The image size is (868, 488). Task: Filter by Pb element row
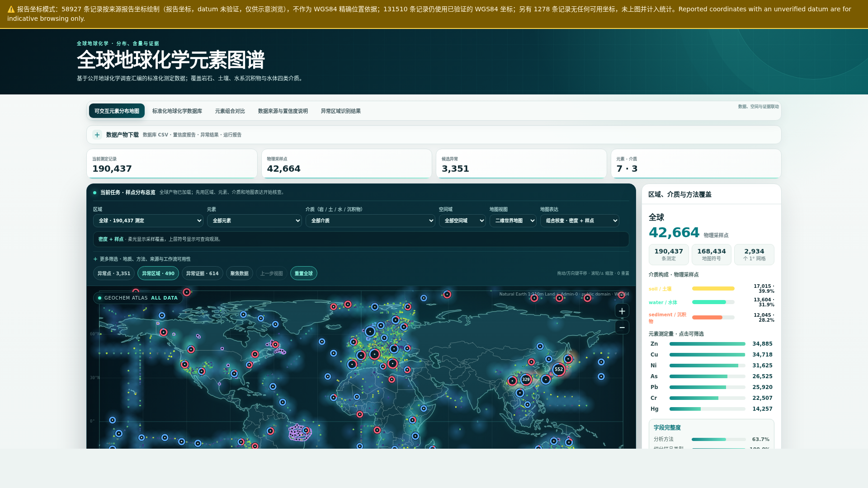(x=712, y=387)
